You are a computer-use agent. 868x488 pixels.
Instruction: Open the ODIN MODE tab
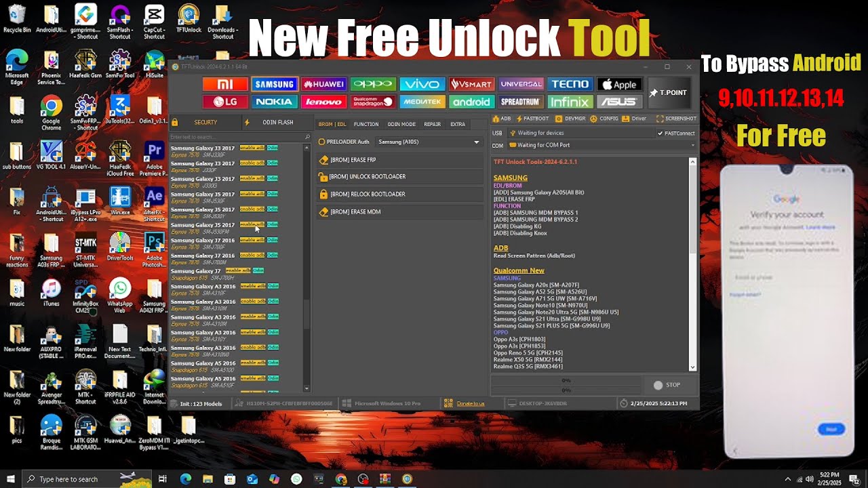(401, 124)
